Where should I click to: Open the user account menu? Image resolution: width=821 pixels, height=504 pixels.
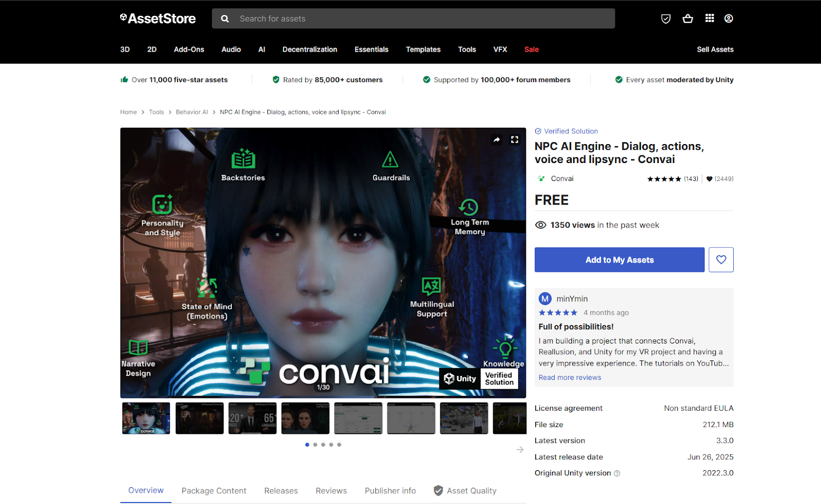tap(729, 18)
